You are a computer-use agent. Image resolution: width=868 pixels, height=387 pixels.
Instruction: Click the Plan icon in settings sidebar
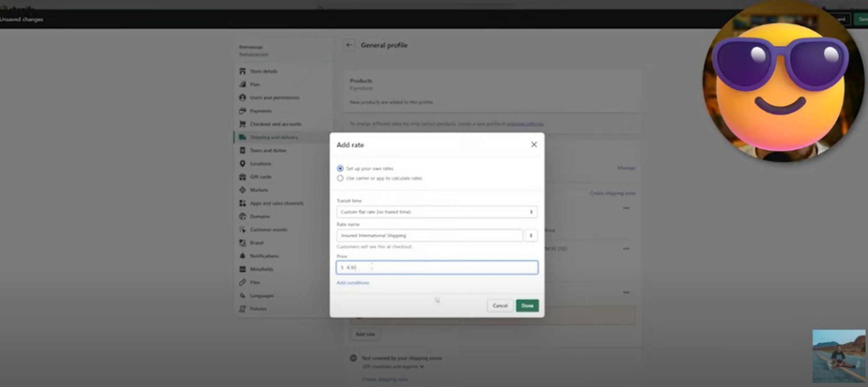tap(242, 85)
